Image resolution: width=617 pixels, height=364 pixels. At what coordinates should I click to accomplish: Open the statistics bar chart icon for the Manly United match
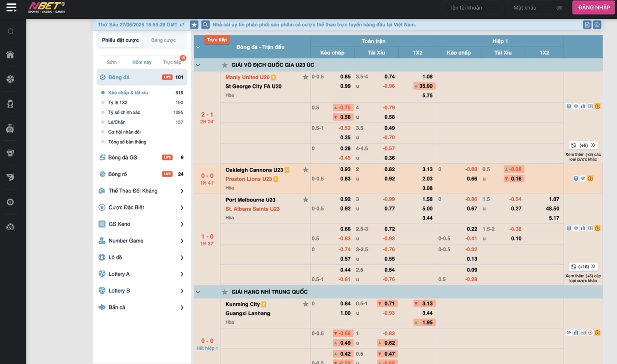pyautogui.click(x=583, y=106)
